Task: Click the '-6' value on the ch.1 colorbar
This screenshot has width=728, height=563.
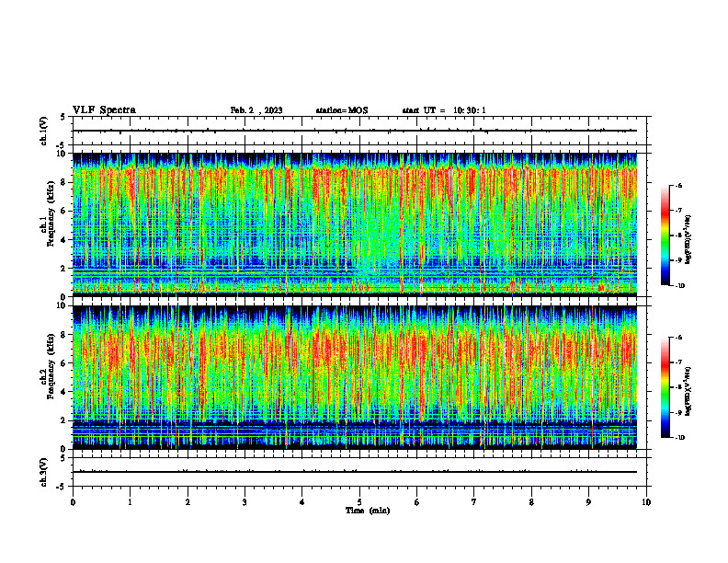Action: pyautogui.click(x=678, y=186)
